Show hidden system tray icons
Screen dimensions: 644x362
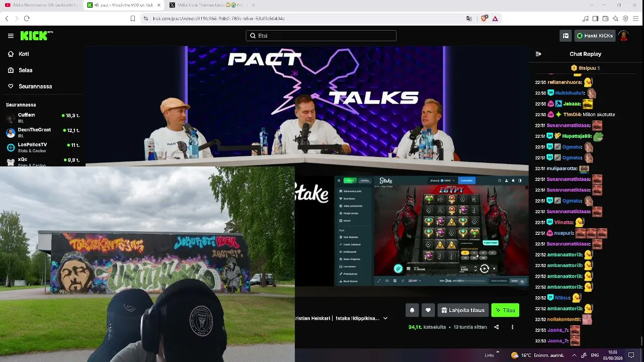pos(574,355)
